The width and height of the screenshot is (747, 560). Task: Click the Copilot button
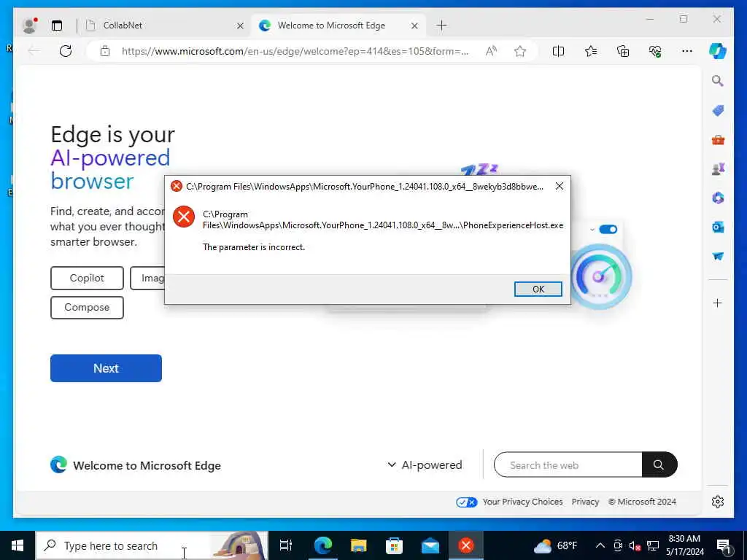87,278
